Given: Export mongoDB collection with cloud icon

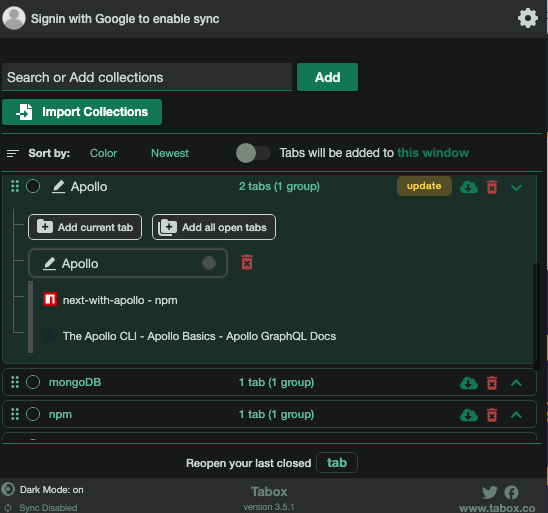Looking at the screenshot, I should pyautogui.click(x=469, y=383).
